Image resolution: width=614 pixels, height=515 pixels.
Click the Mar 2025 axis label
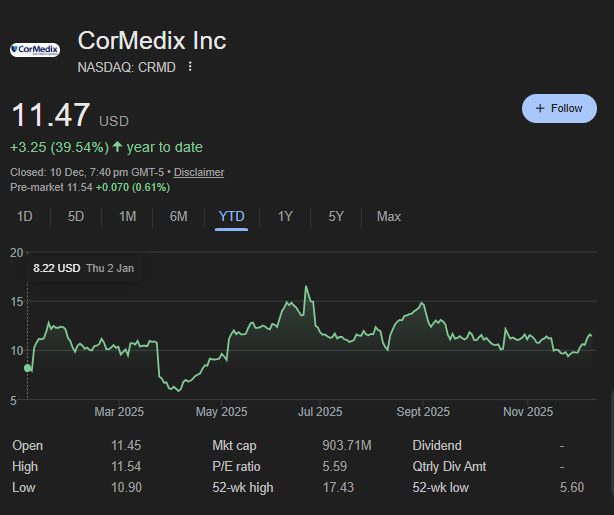tap(119, 412)
